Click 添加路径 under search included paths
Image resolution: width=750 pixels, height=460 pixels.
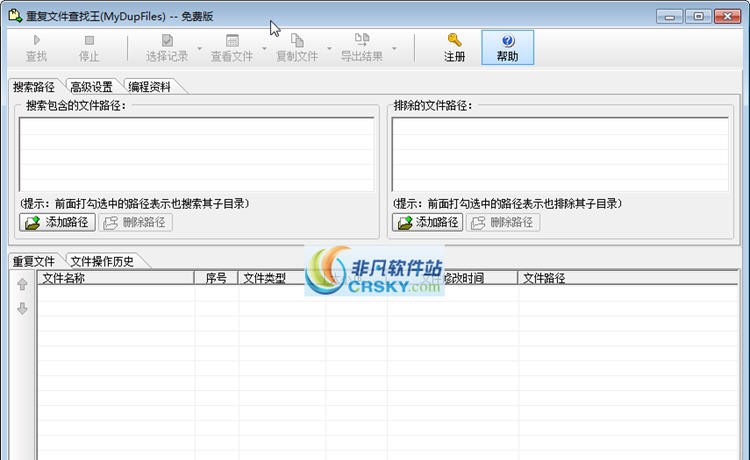click(57, 222)
